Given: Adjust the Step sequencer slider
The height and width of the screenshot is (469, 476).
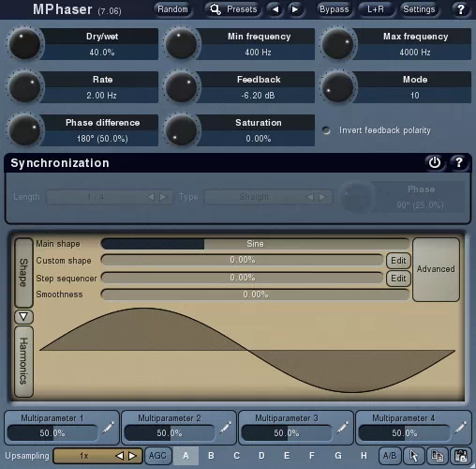Looking at the screenshot, I should pyautogui.click(x=242, y=278).
